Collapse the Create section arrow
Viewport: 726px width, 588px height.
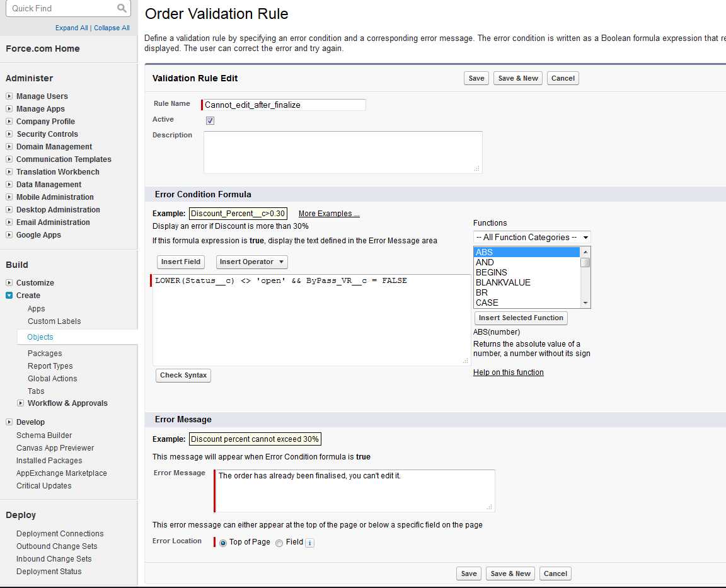[x=9, y=295]
